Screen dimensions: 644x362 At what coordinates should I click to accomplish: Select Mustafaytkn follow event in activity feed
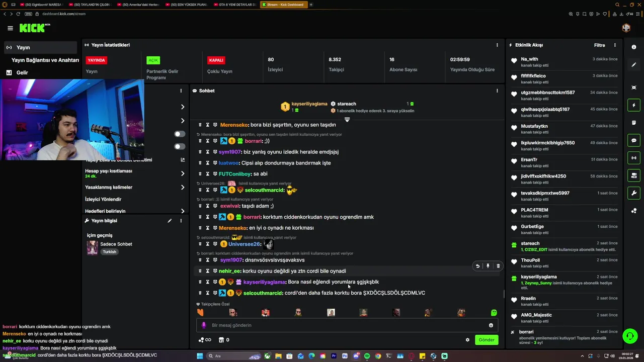click(564, 129)
